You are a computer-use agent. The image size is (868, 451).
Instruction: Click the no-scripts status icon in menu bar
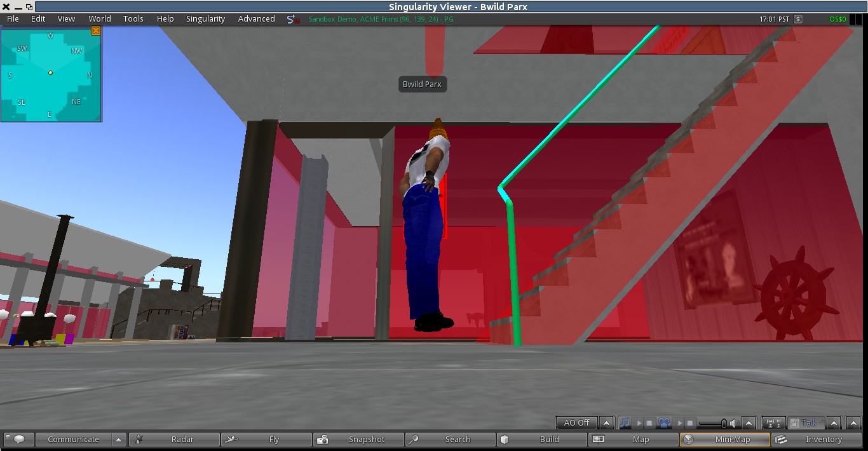(x=293, y=19)
